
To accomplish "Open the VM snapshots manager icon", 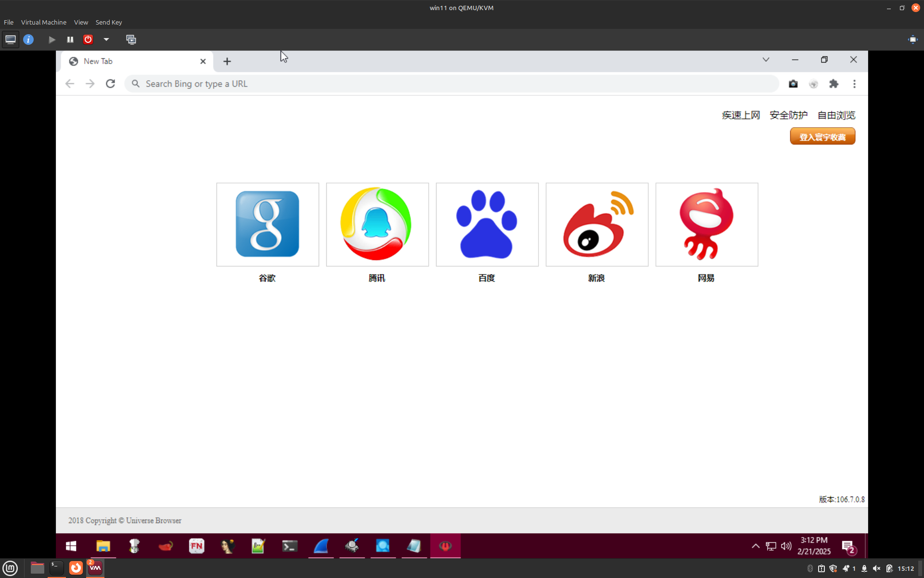I will pos(131,39).
